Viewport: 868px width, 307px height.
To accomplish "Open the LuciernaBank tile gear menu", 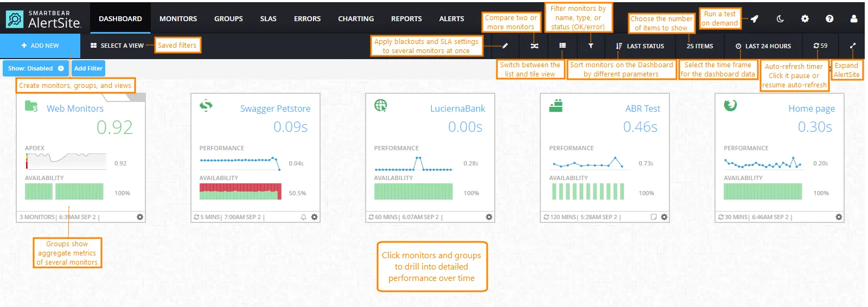I will point(489,217).
